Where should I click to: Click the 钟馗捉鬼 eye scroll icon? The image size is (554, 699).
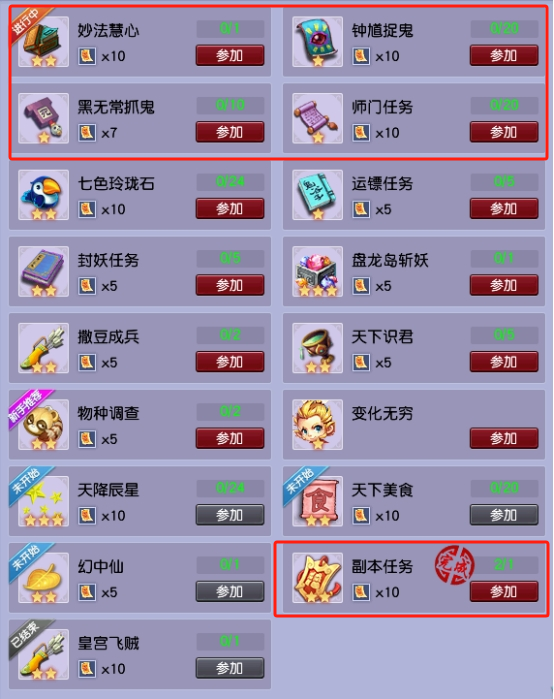[x=317, y=42]
